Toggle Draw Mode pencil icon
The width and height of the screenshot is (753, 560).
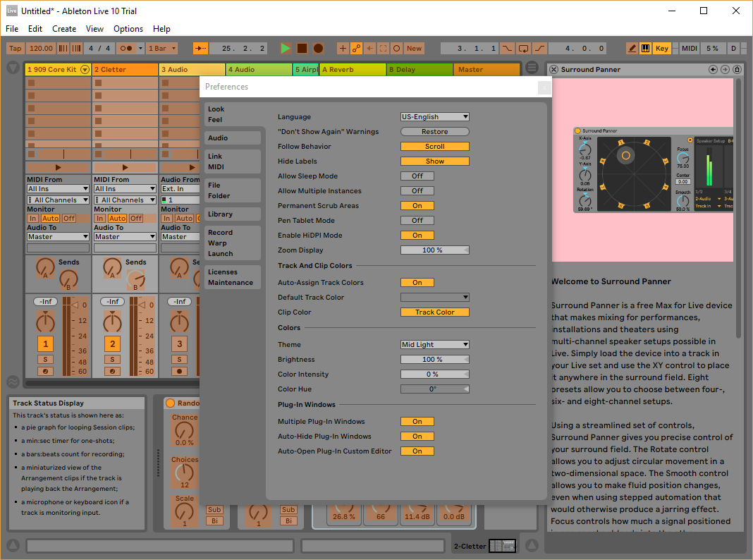click(x=632, y=48)
